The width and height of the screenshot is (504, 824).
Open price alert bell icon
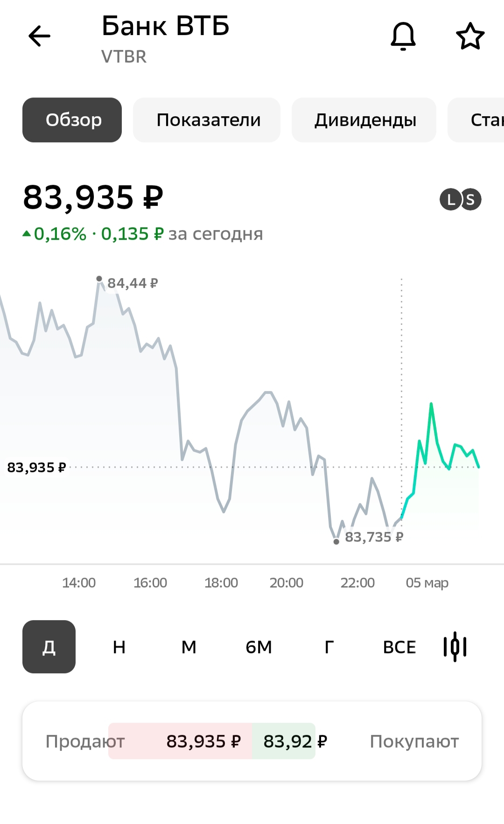click(x=403, y=36)
